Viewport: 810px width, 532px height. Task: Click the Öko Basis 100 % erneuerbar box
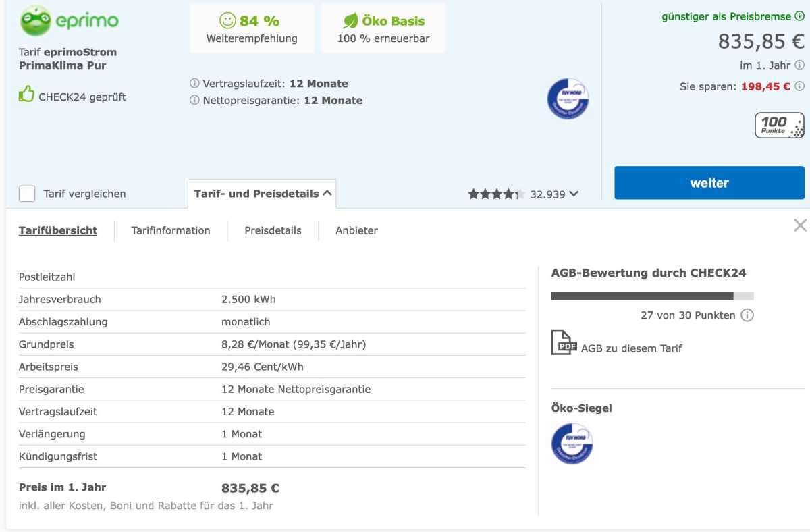(383, 28)
